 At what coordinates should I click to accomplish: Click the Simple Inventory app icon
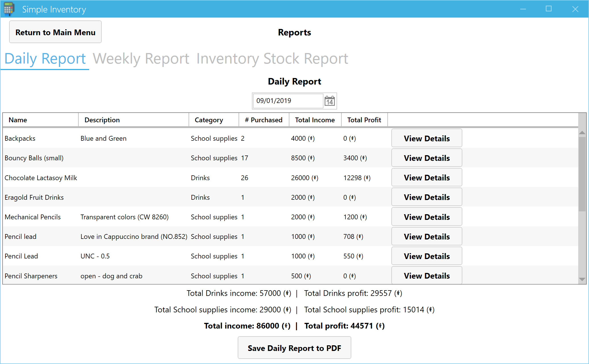point(9,9)
